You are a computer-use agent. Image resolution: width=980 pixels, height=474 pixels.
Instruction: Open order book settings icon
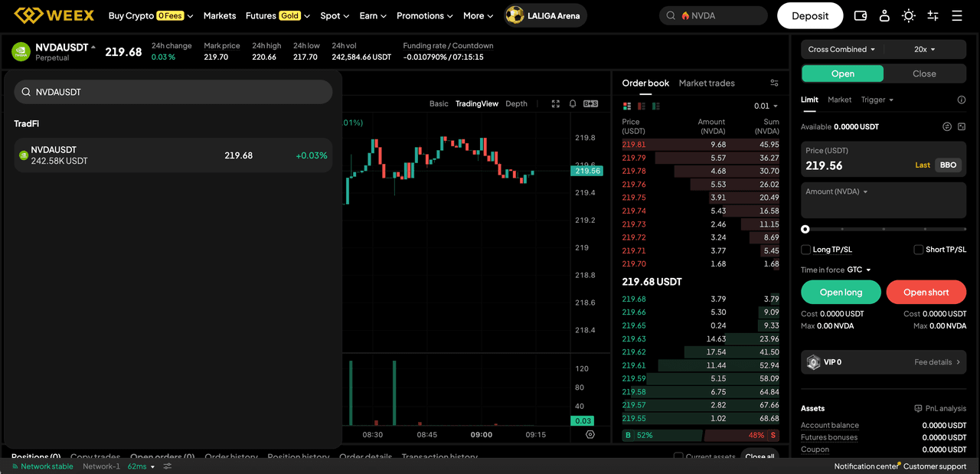[x=774, y=83]
